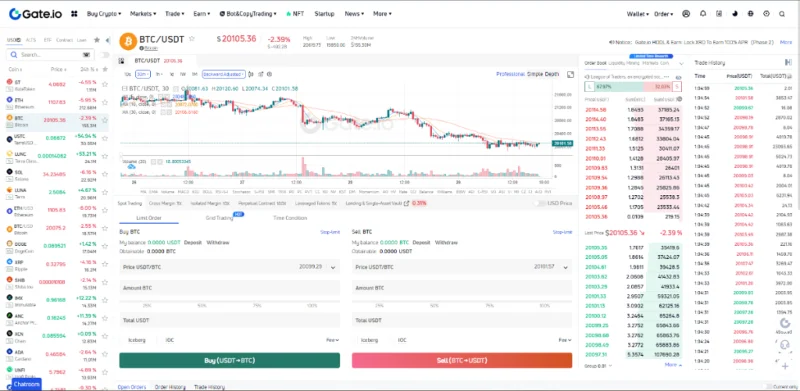Open the Gate.io apps grid icon

click(74, 14)
